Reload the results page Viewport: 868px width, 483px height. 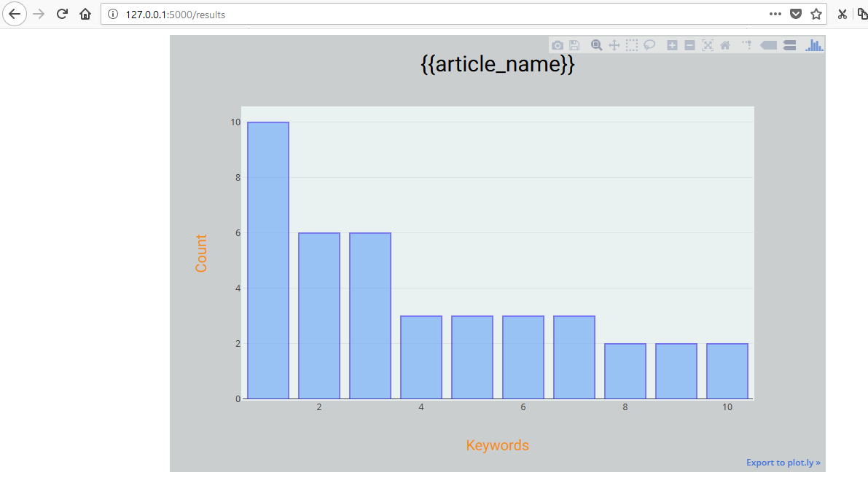point(63,14)
